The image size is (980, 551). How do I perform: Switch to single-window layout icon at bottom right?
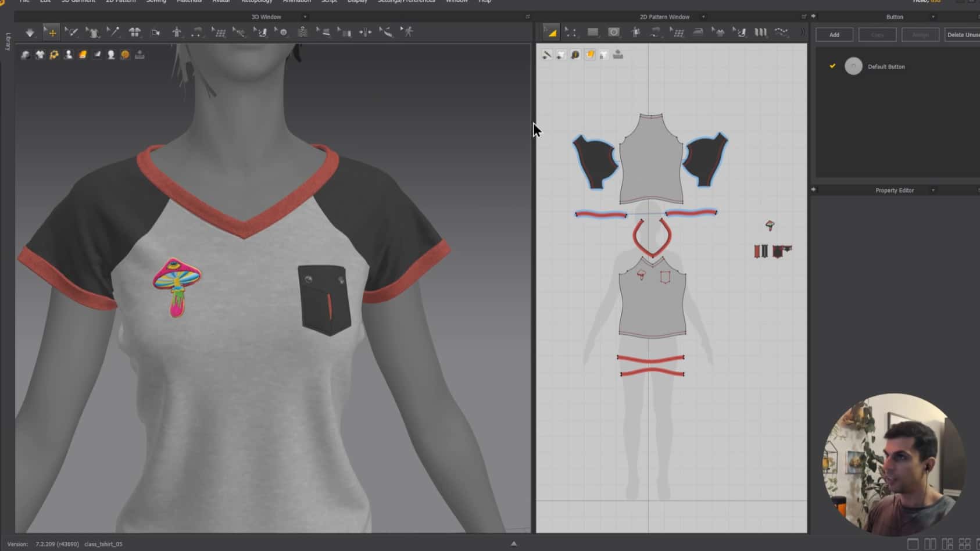pyautogui.click(x=913, y=544)
